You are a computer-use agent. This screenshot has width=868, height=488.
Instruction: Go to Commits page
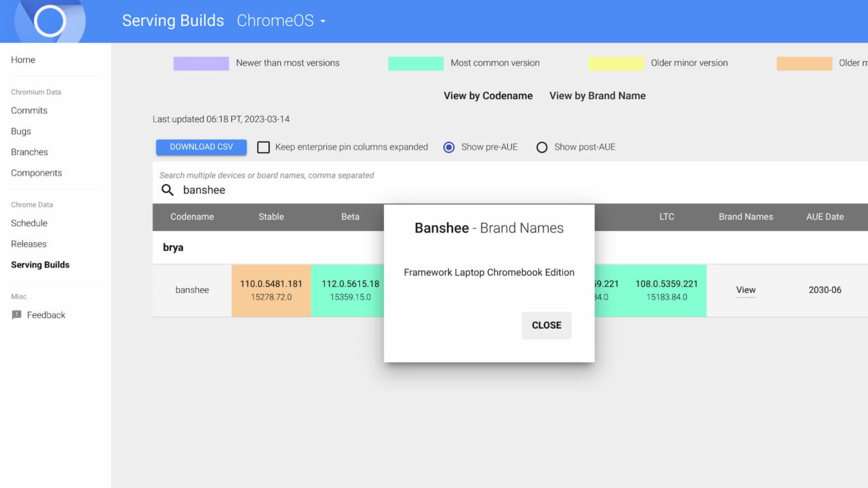click(x=29, y=110)
